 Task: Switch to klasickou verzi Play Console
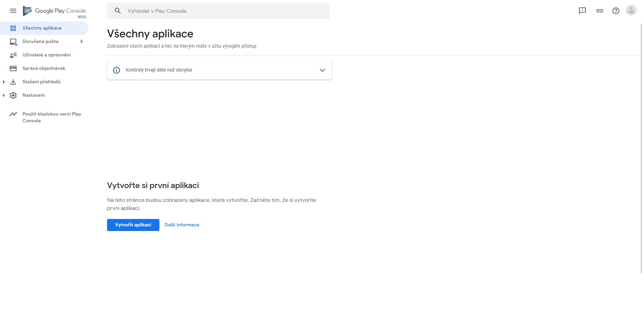click(52, 117)
